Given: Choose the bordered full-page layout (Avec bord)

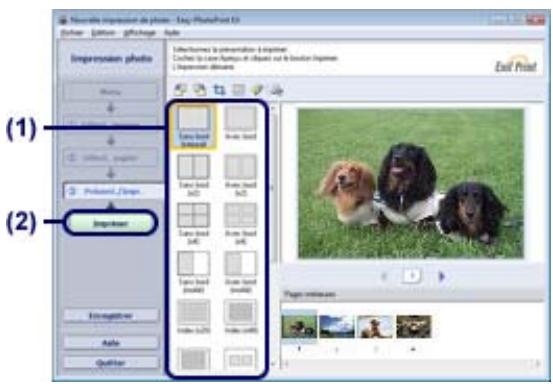Looking at the screenshot, I should coord(241,123).
